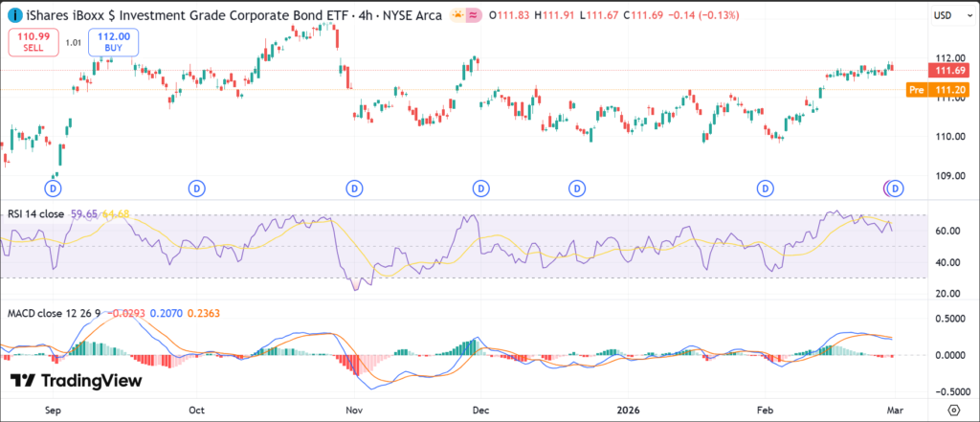Click the D dividend marker above Feb
Screen dimensions: 980x422
click(x=765, y=187)
